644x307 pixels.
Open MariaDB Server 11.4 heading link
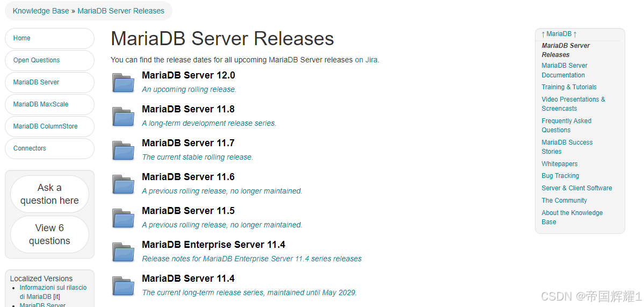pos(188,278)
